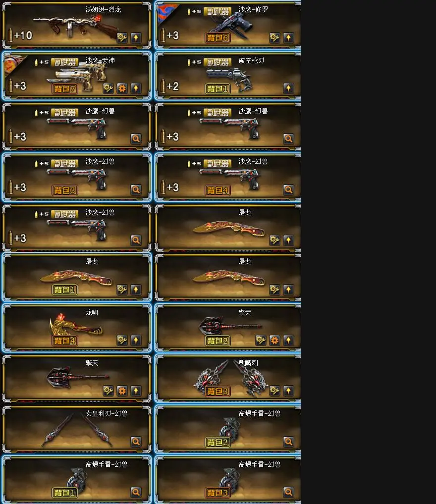This screenshot has height=504, width=436.
Task: Click the upgrade arrow on 龙啸
Action: click(x=136, y=340)
